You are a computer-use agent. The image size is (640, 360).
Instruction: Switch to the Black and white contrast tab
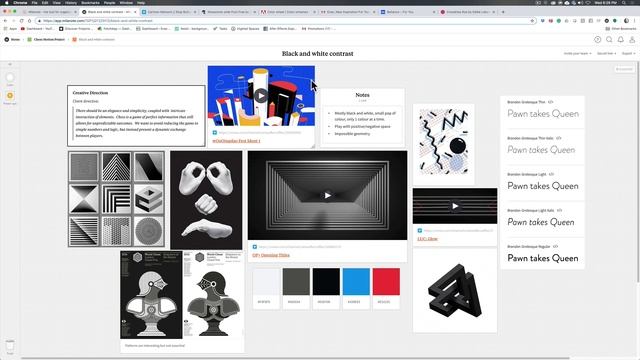(x=109, y=12)
